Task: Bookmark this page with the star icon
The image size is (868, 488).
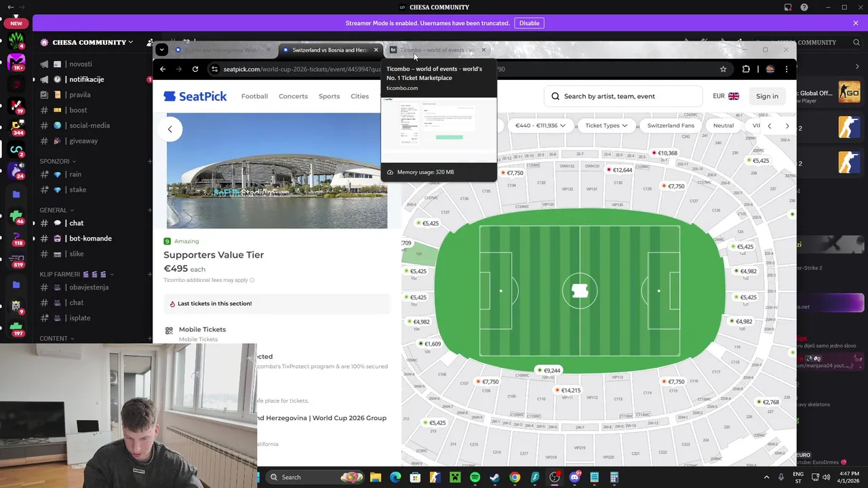Action: click(723, 69)
